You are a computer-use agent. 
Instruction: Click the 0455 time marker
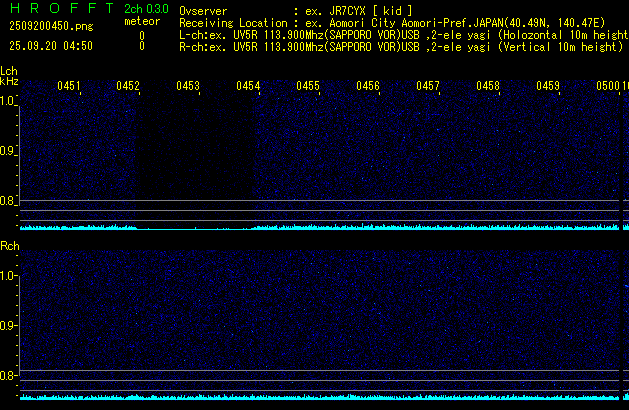[308, 86]
